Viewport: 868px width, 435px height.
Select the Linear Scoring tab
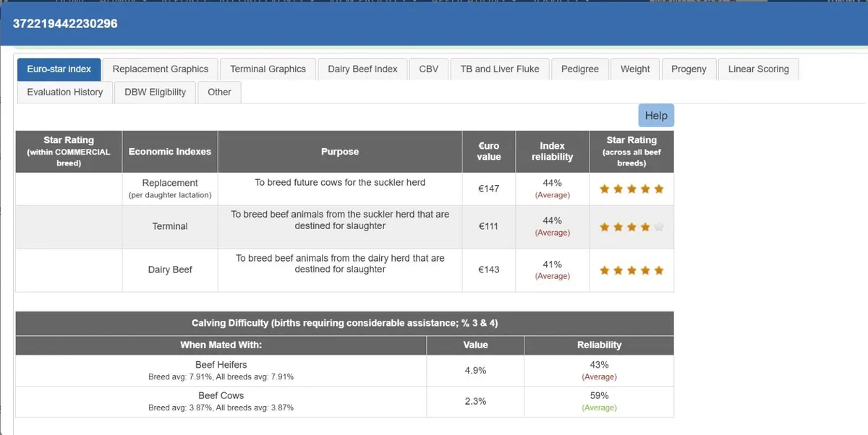tap(758, 69)
